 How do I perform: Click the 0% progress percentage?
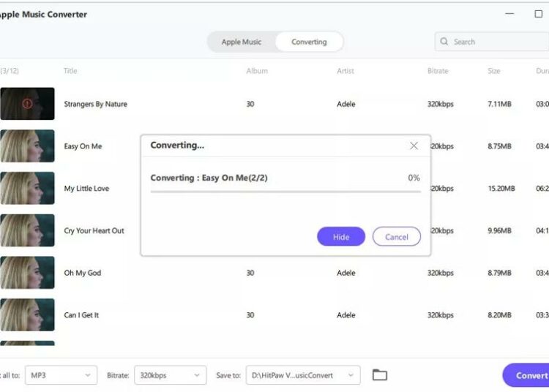(x=414, y=178)
